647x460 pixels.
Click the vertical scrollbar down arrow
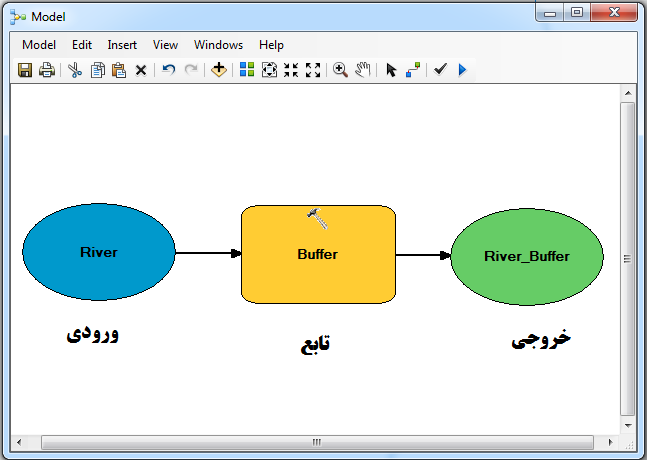pyautogui.click(x=628, y=425)
